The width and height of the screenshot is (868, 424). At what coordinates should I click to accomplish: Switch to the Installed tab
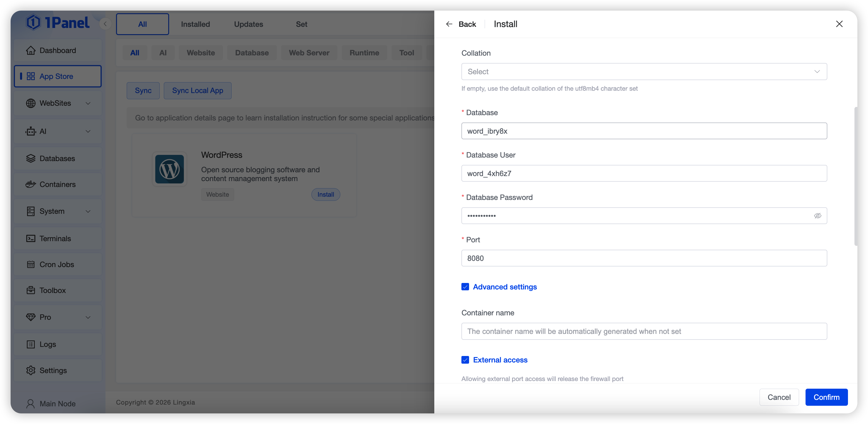[195, 24]
